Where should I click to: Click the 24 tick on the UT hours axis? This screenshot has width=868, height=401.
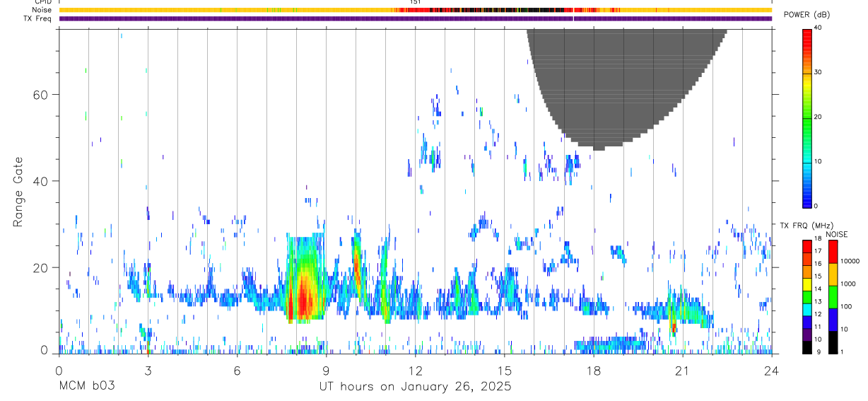771,371
